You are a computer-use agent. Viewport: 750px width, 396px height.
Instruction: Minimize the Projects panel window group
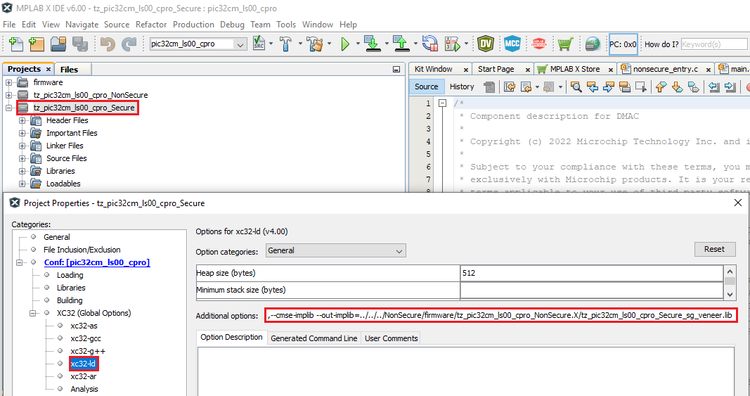click(x=396, y=69)
